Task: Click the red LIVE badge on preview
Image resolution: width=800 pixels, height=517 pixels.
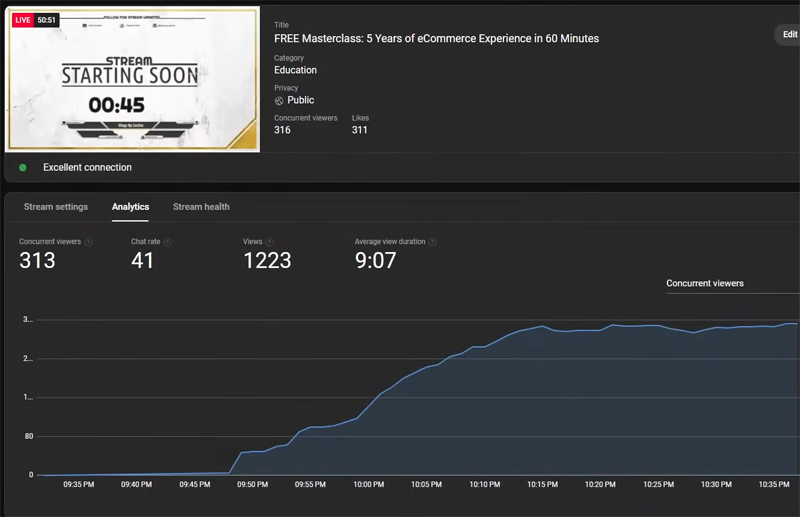Action: (x=23, y=20)
